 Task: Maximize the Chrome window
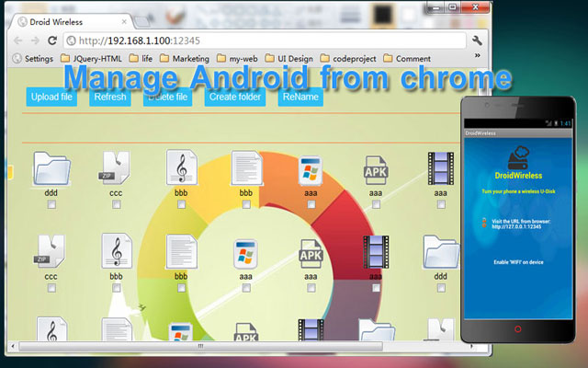click(x=453, y=7)
